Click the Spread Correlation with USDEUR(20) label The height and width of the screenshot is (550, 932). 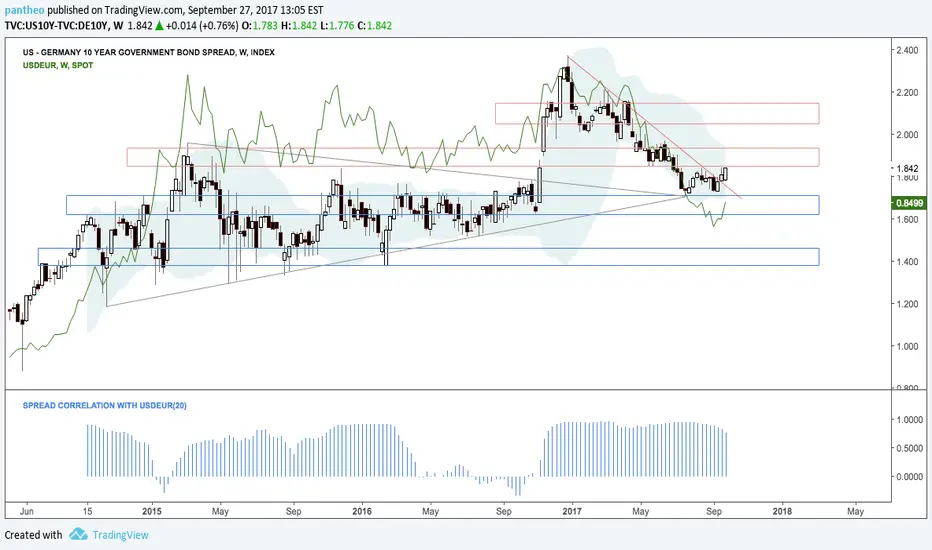click(x=105, y=406)
